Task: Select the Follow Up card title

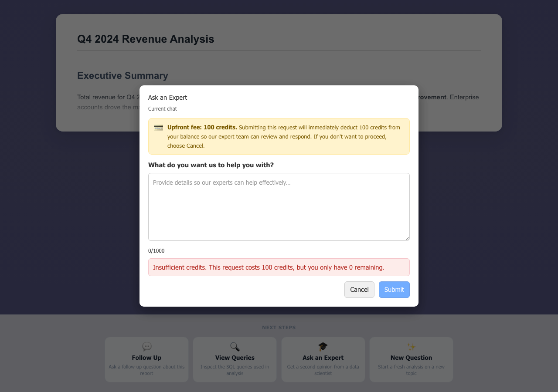Action: click(146, 358)
